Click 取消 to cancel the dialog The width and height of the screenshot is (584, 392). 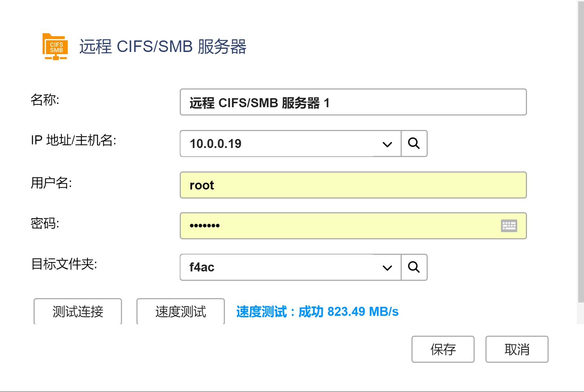click(x=517, y=349)
